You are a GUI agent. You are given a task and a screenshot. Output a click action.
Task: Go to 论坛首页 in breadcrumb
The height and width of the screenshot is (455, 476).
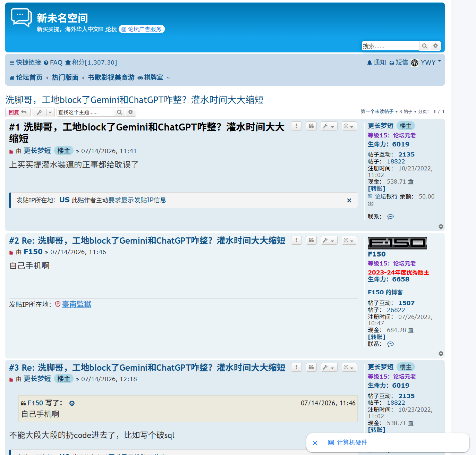point(26,77)
